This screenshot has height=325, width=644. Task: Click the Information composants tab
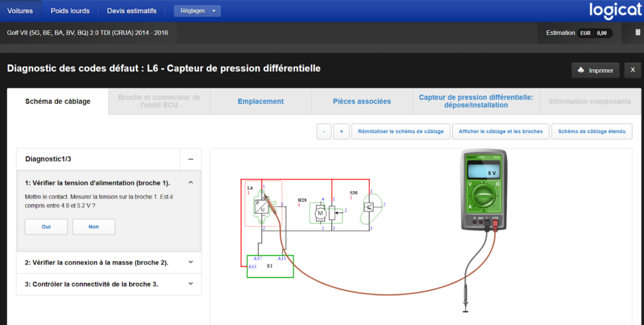tap(590, 101)
